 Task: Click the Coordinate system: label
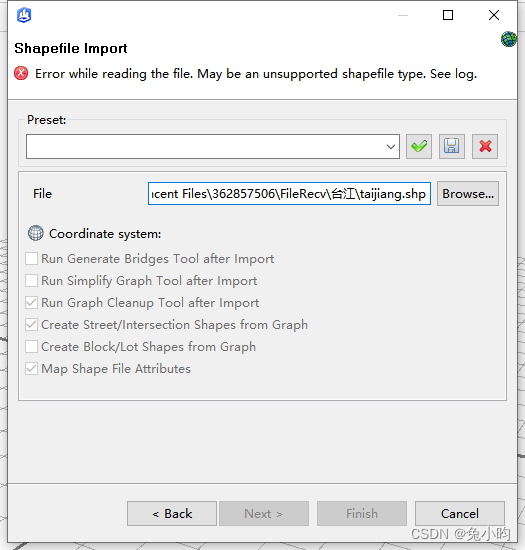(105, 234)
